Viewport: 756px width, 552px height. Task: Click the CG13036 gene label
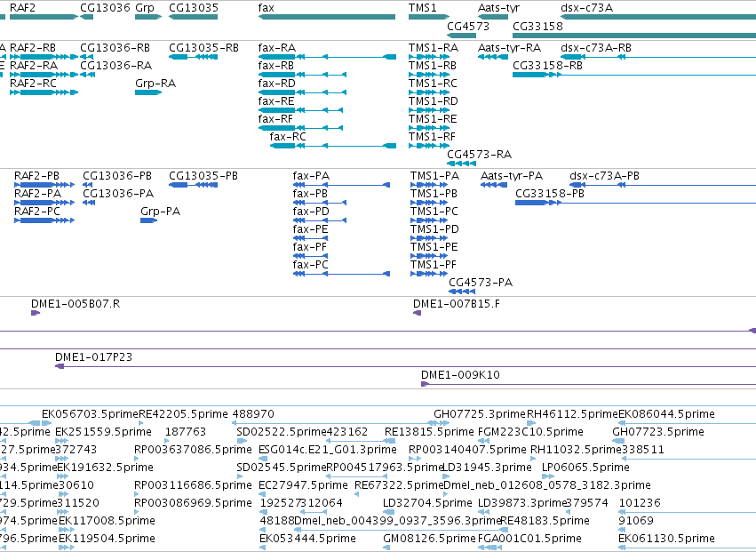105,8
